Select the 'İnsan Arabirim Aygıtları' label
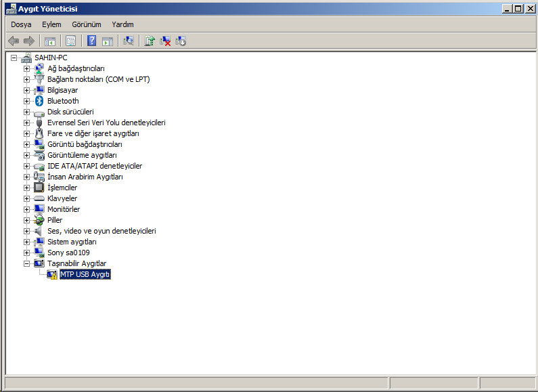Screen dimensions: 538x392 tap(85, 177)
